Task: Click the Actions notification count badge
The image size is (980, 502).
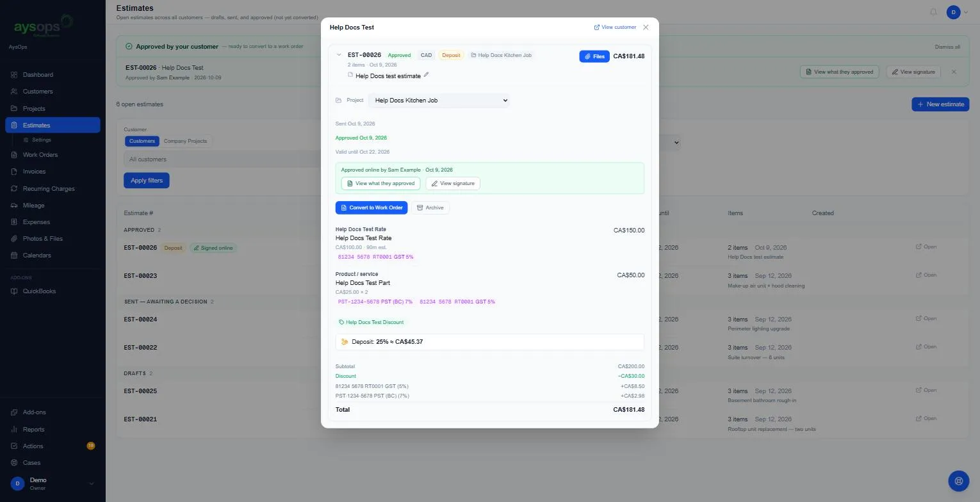Action: coord(90,446)
